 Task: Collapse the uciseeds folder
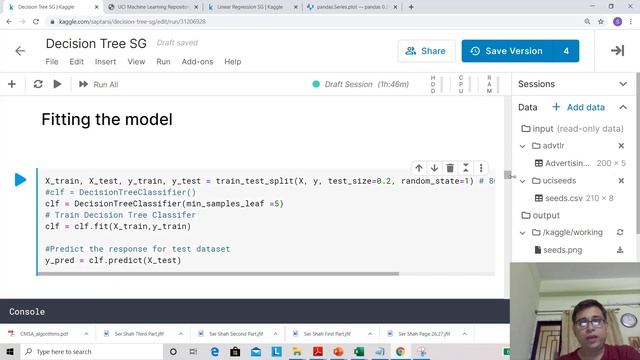(522, 181)
